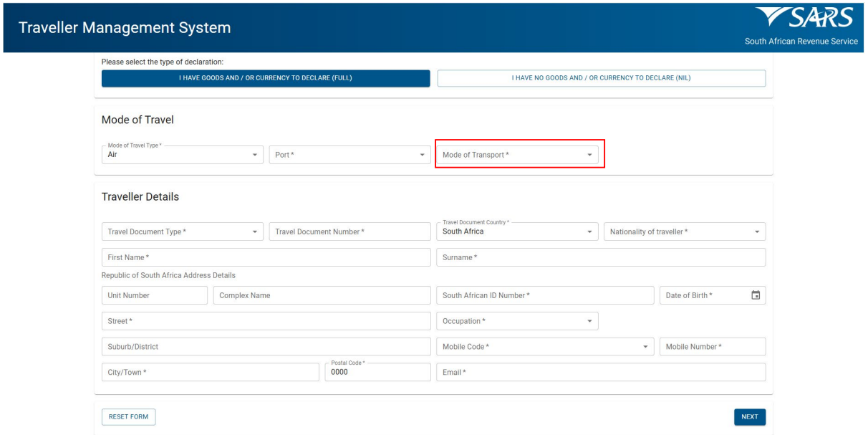Image resolution: width=868 pixels, height=435 pixels.
Task: Expand the Nationality of traveller dropdown
Action: click(684, 231)
